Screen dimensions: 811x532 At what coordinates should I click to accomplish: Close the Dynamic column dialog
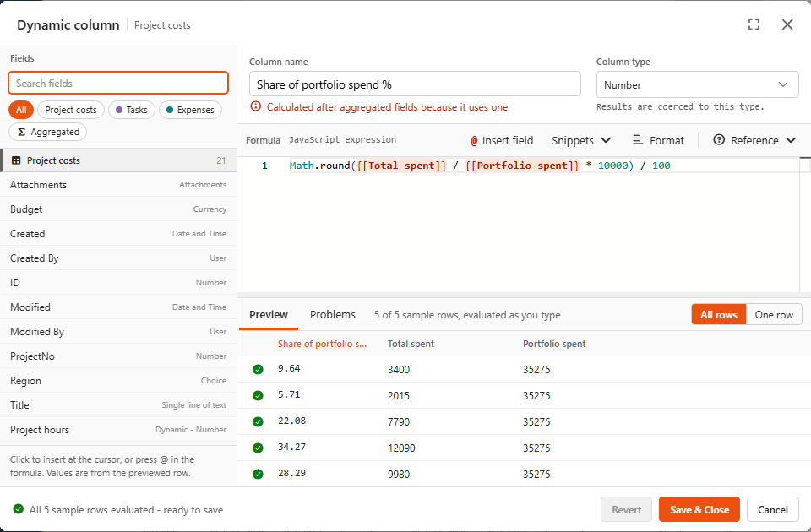pos(787,24)
